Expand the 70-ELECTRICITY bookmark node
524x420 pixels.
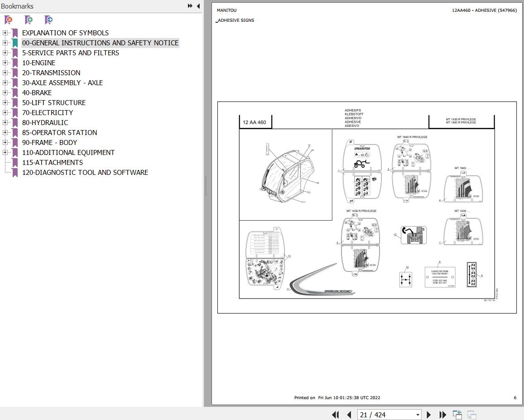click(5, 113)
